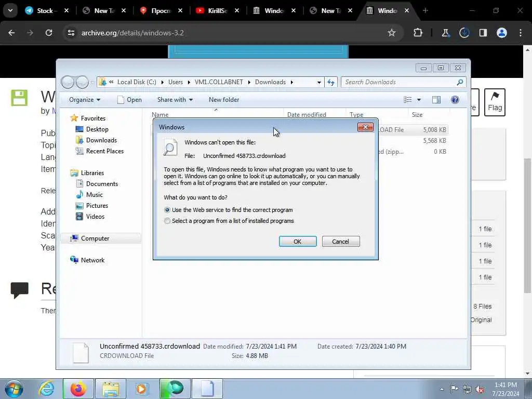Select 'Select a program from a list' radio option
Viewport: 532px width, 399px height.
(x=167, y=221)
